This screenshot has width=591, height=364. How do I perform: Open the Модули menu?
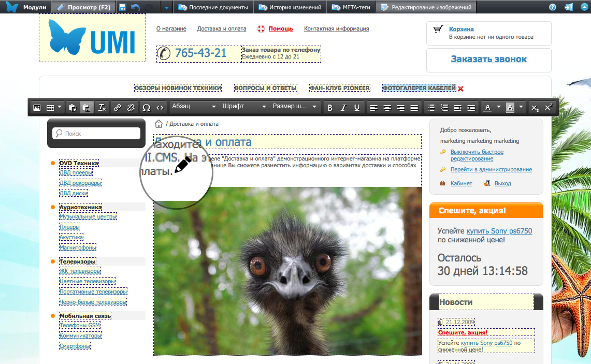click(x=26, y=7)
